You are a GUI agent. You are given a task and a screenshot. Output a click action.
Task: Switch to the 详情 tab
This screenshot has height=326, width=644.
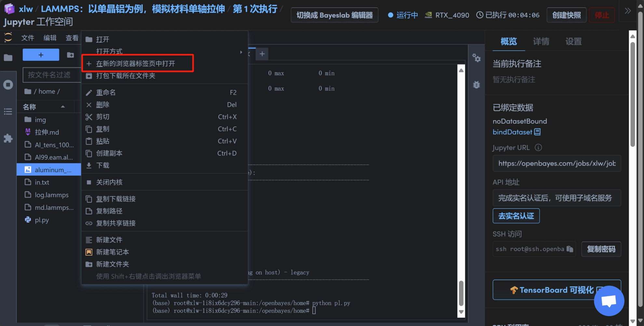click(x=541, y=41)
